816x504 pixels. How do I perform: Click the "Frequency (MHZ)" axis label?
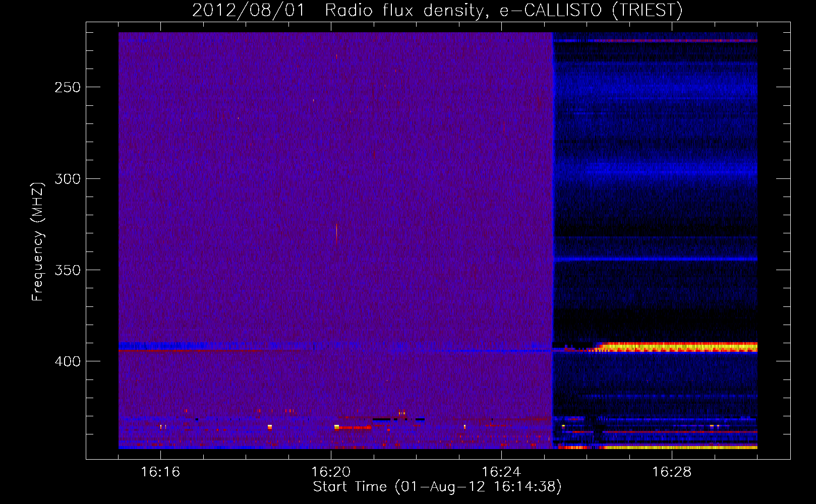(x=38, y=242)
